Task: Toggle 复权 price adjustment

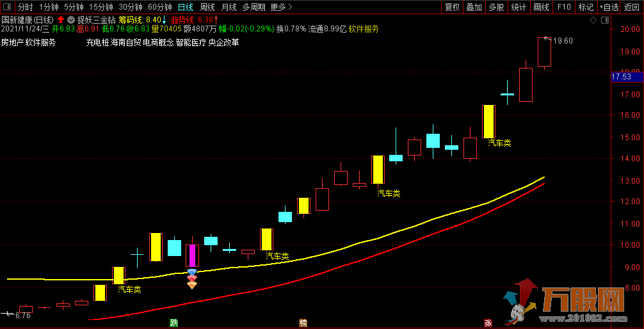Action: click(452, 7)
